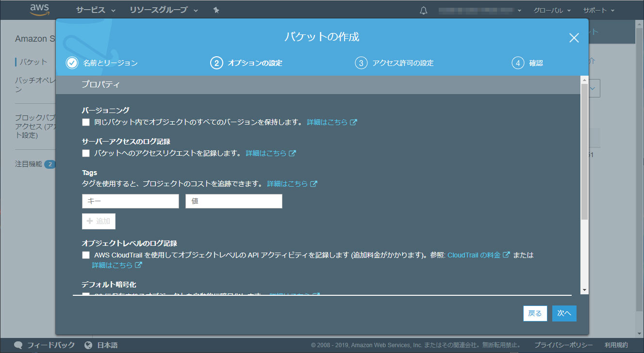Click step 2 circle オプションの設定
Image resolution: width=644 pixels, height=353 pixels.
[x=216, y=63]
